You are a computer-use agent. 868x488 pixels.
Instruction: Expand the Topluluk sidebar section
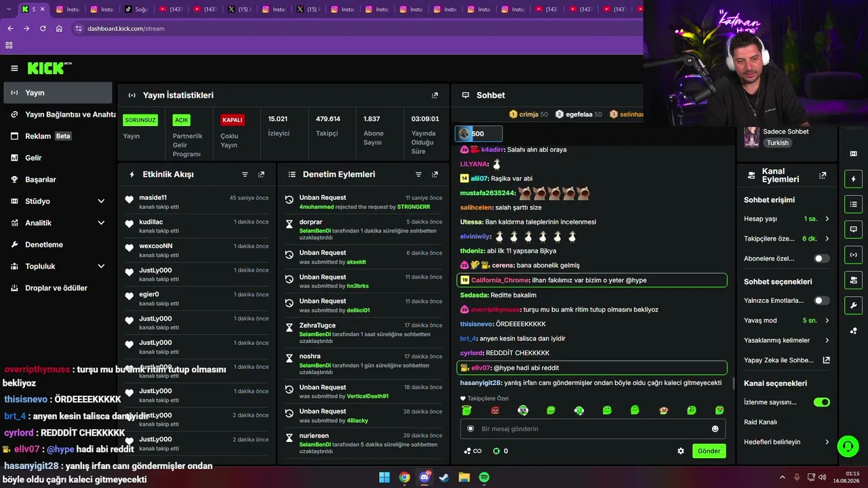click(57, 266)
